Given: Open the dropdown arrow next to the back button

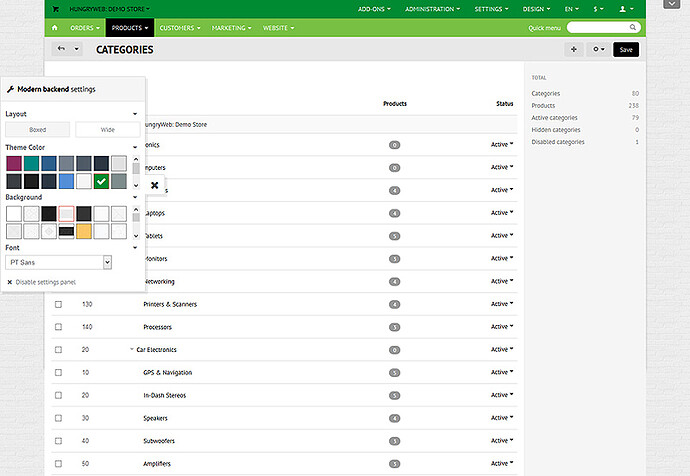Looking at the screenshot, I should click(x=77, y=49).
